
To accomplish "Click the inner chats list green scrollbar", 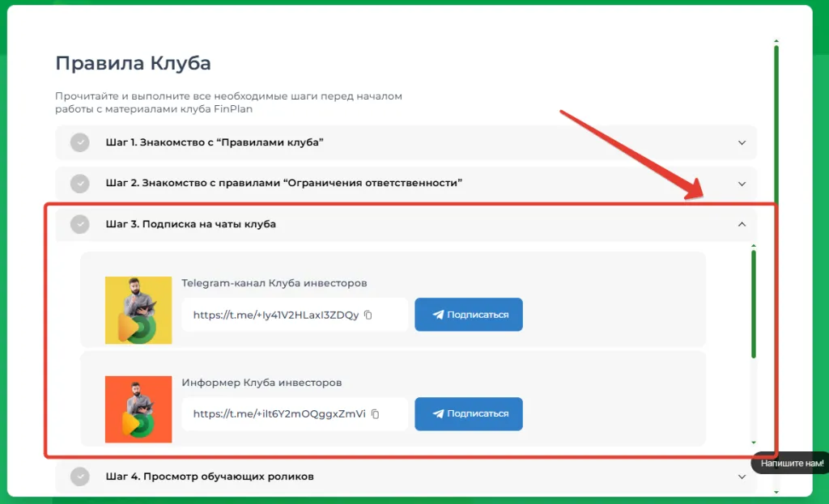I will pos(754,303).
